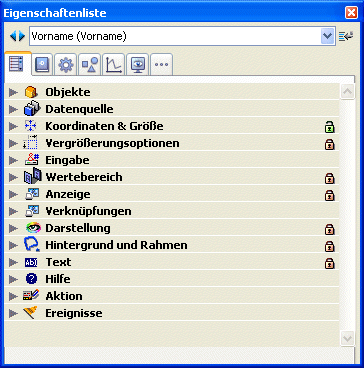Click the Ereignisse icon
Viewport: 364px width, 368px height.
[30, 313]
